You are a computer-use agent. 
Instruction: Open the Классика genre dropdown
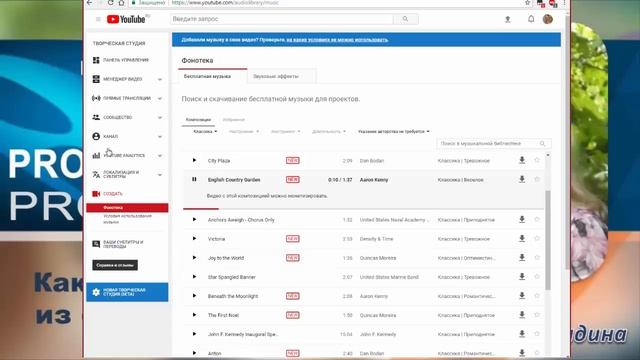(205, 131)
